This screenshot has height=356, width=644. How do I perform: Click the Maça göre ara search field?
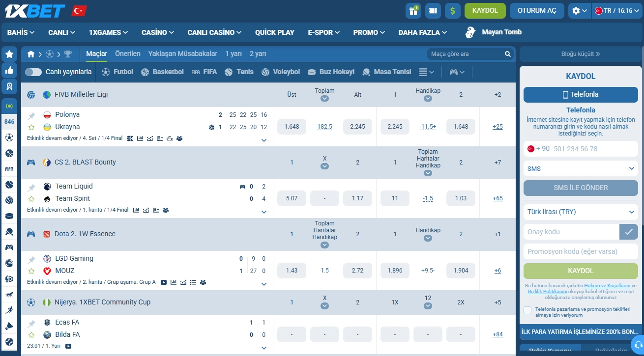pyautogui.click(x=465, y=54)
